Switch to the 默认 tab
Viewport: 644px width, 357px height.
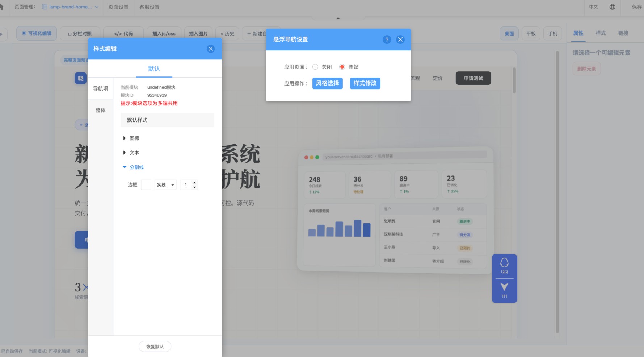click(154, 69)
